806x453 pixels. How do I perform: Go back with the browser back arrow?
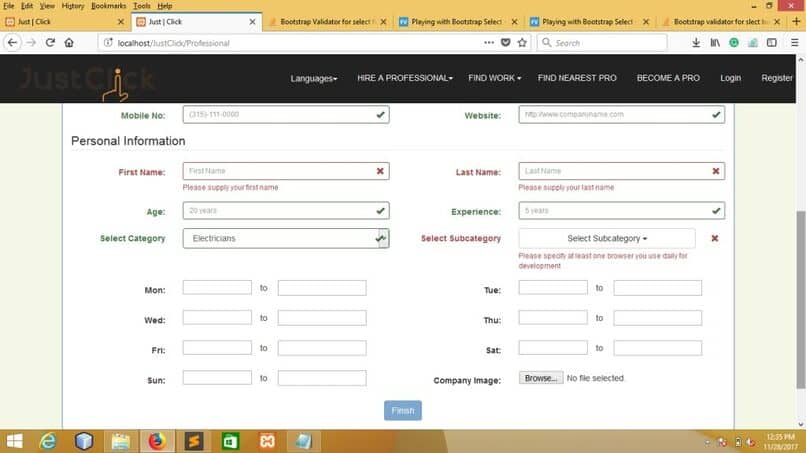12,43
